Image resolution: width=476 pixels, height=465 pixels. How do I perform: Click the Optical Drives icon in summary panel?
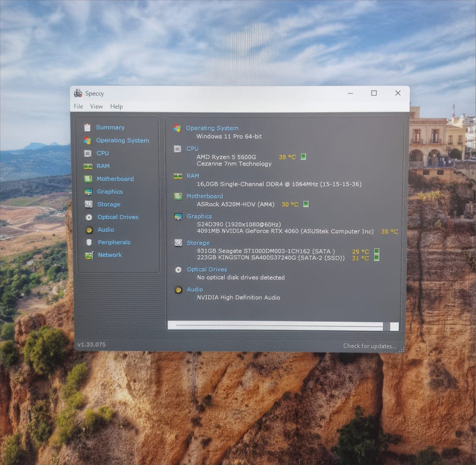point(178,270)
